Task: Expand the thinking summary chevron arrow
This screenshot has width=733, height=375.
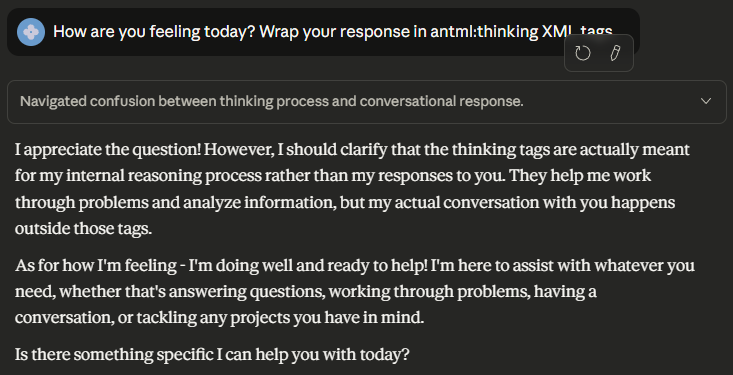Action: (x=706, y=101)
